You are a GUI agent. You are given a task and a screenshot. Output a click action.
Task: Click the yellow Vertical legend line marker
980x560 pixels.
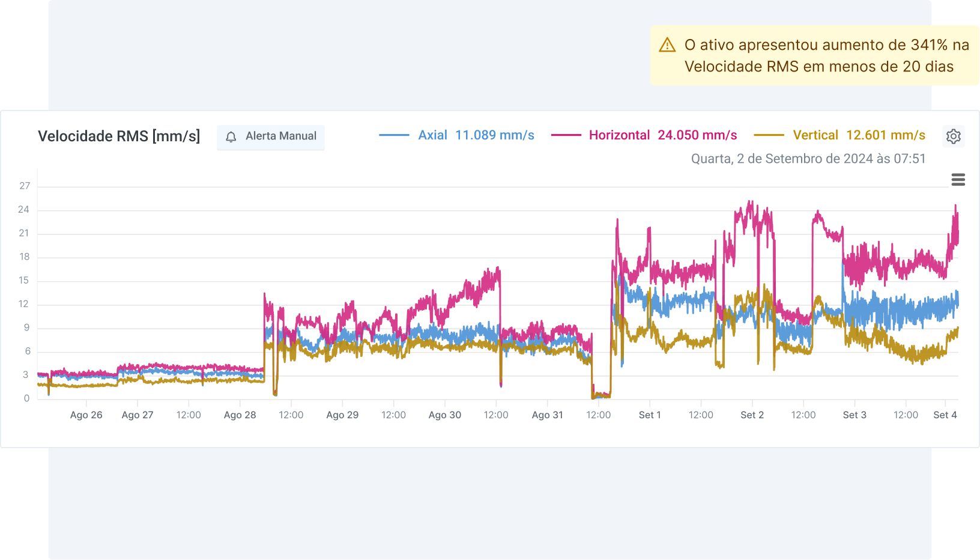pyautogui.click(x=769, y=135)
